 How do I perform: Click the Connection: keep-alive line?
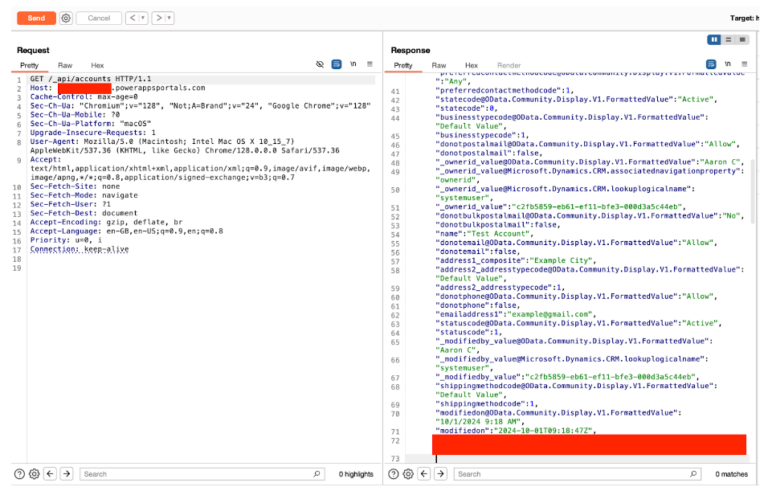[79, 249]
